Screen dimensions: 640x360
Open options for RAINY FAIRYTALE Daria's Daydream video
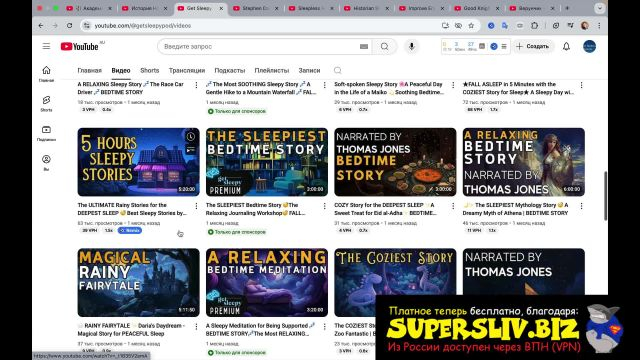click(x=196, y=327)
